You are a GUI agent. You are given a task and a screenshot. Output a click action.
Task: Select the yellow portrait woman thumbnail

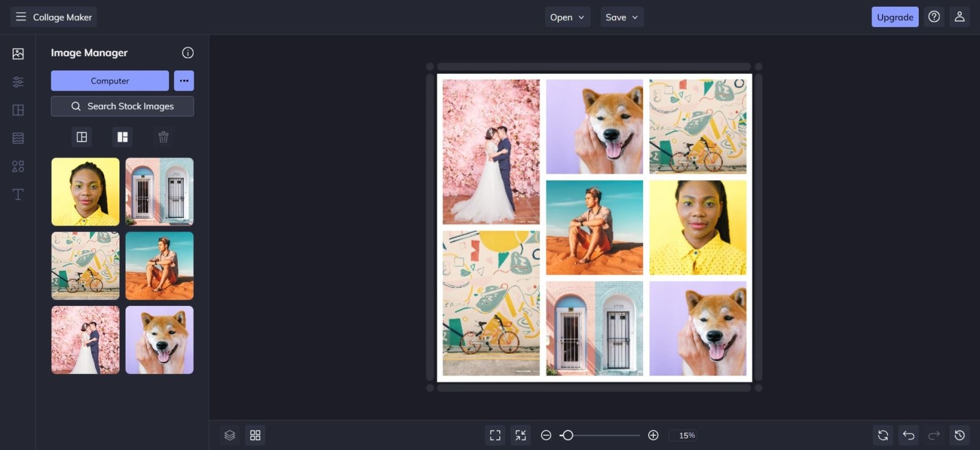[85, 192]
